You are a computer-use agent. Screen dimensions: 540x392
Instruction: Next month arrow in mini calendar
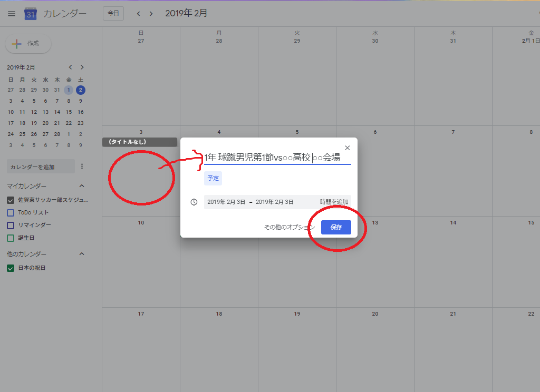(82, 67)
